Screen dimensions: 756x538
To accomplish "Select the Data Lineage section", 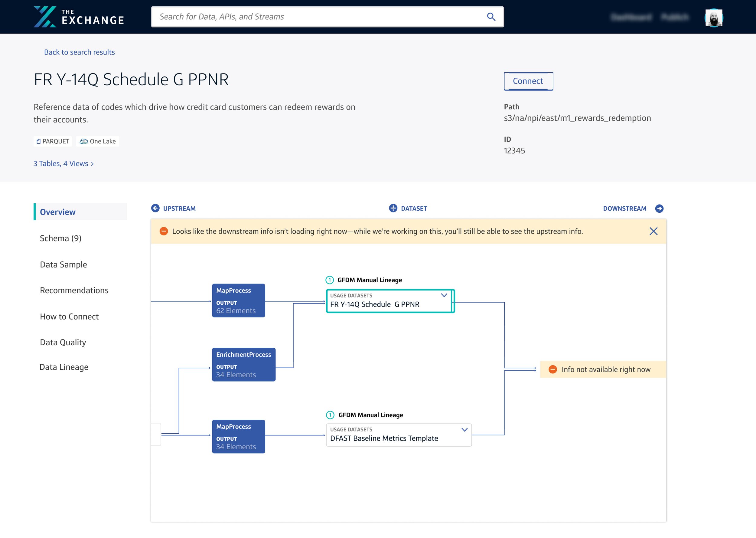I will coord(64,366).
